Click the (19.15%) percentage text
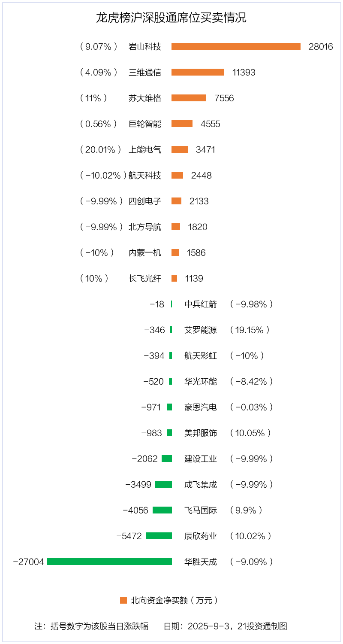 (x=250, y=330)
